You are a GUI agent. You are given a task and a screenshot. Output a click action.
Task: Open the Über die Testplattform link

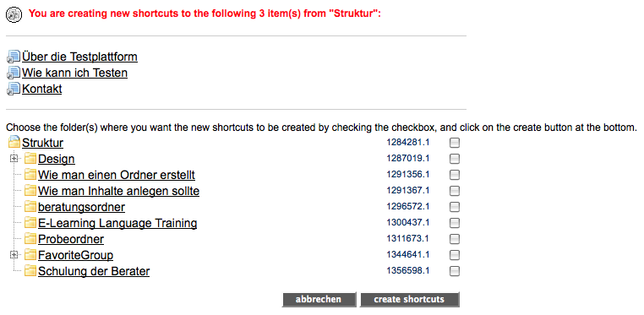[79, 57]
